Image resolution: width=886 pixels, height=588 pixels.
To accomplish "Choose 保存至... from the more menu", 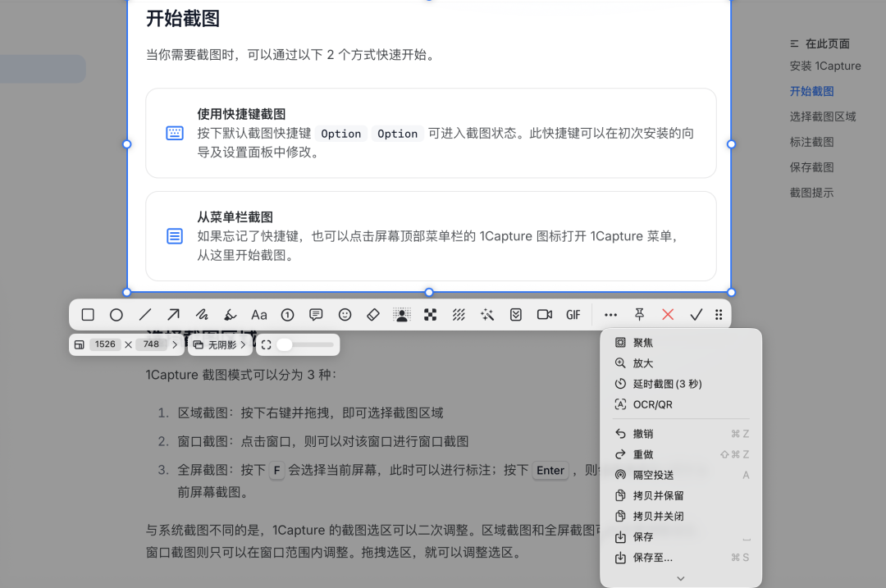I will pos(681,558).
